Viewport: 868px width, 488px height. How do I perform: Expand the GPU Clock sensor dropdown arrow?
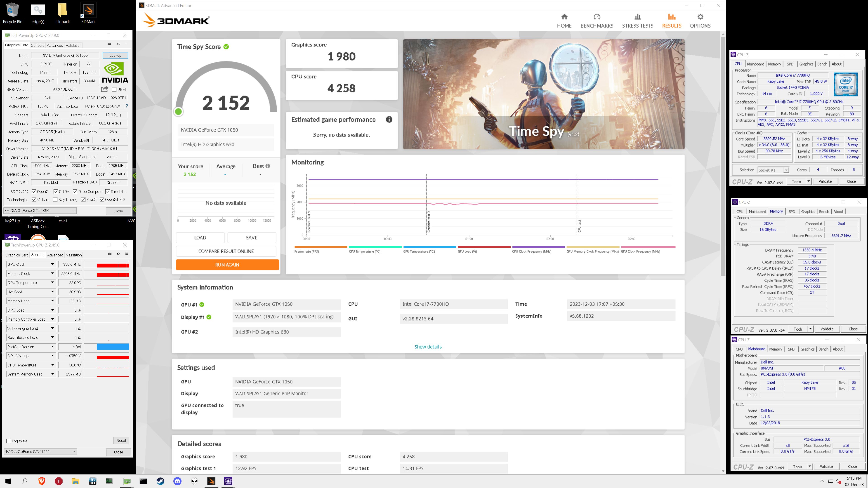pos(53,264)
